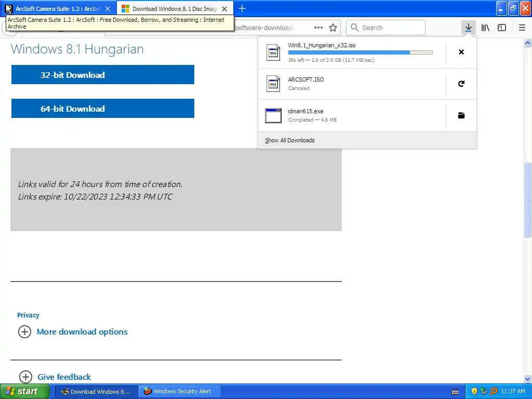Click the Win8.1_Hungarian_x32.iso file icon
Viewport: 532px width, 399px height.
tap(273, 52)
